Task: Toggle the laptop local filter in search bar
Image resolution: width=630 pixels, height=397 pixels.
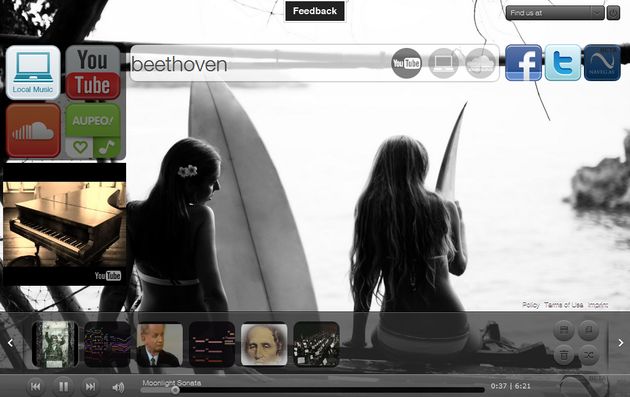Action: click(x=443, y=63)
